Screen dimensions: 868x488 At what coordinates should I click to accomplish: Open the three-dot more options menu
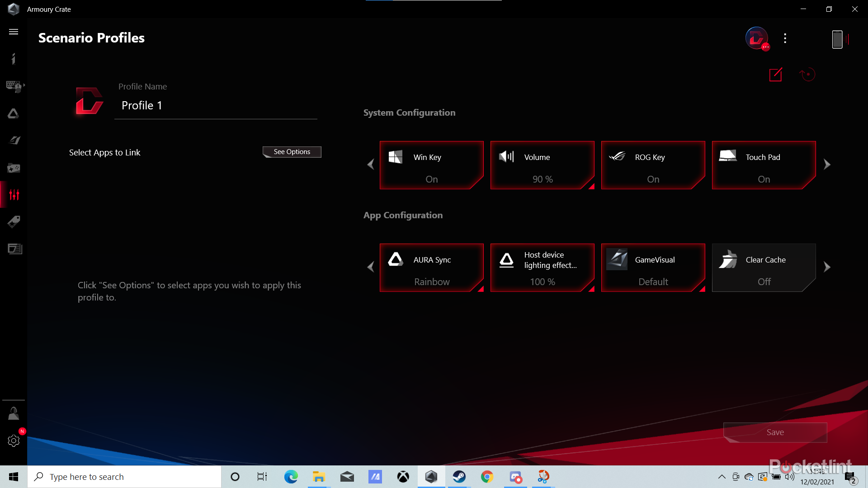pos(785,38)
